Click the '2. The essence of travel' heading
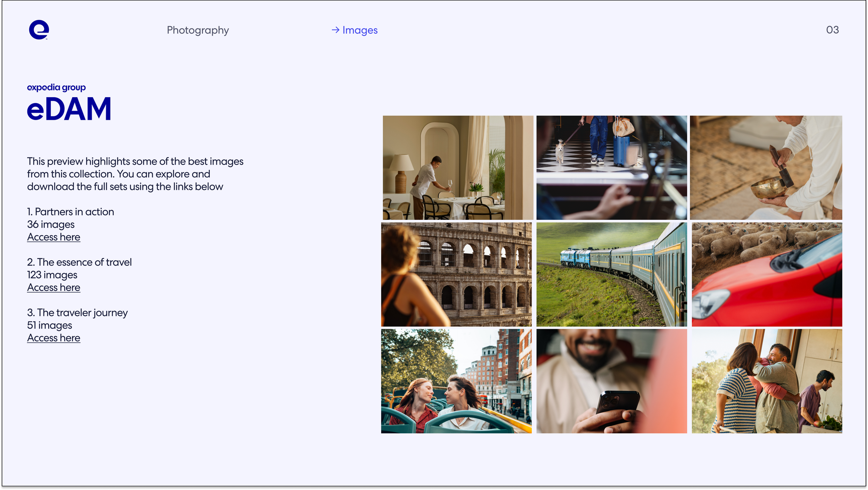Viewport: 868px width, 490px height. (80, 262)
